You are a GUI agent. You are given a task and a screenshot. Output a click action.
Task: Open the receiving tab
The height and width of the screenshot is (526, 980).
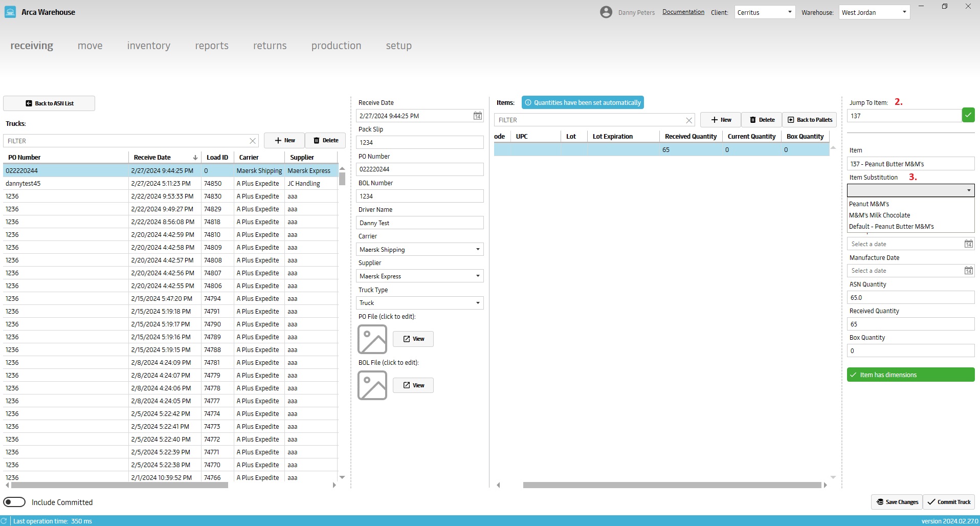pos(32,46)
